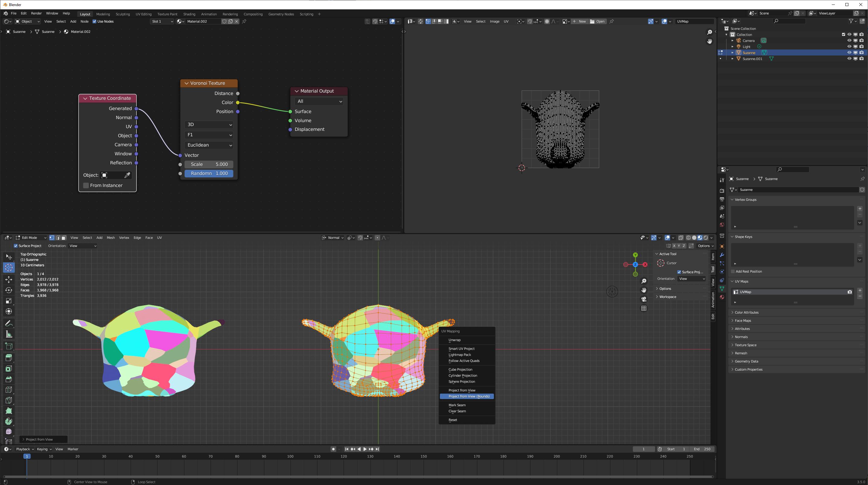Click the End 250 frame field
This screenshot has width=868, height=485.
702,449
